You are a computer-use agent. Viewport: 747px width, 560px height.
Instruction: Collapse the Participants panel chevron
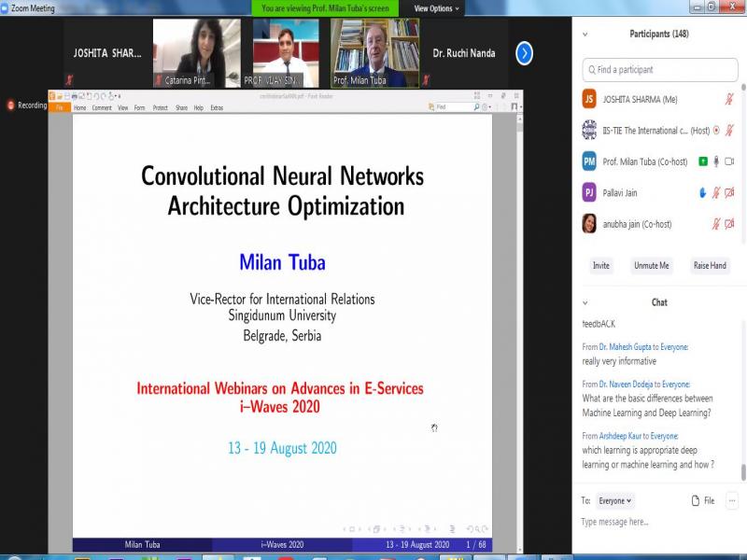tap(585, 35)
